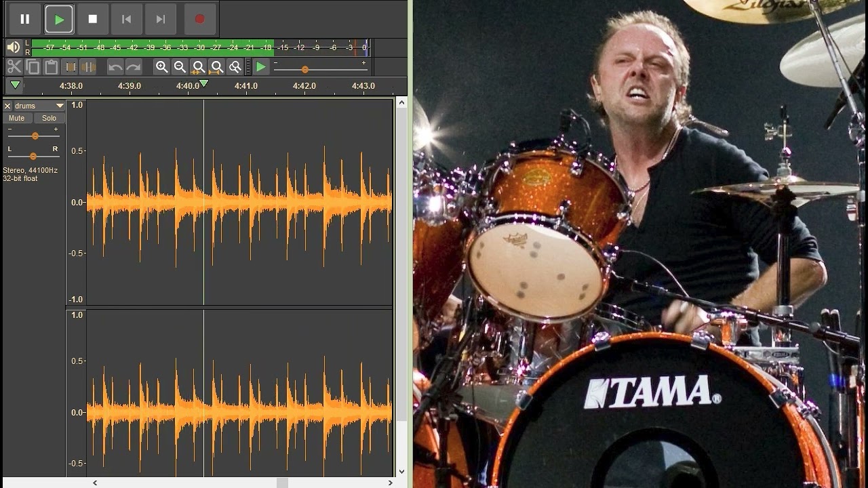
Task: Click the green playhead marker on timeline
Action: click(203, 84)
